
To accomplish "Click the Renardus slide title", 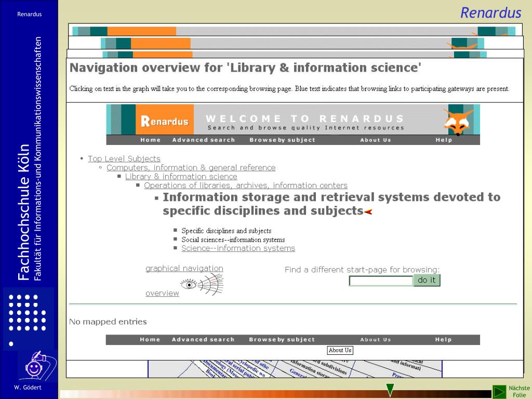I will (x=490, y=13).
